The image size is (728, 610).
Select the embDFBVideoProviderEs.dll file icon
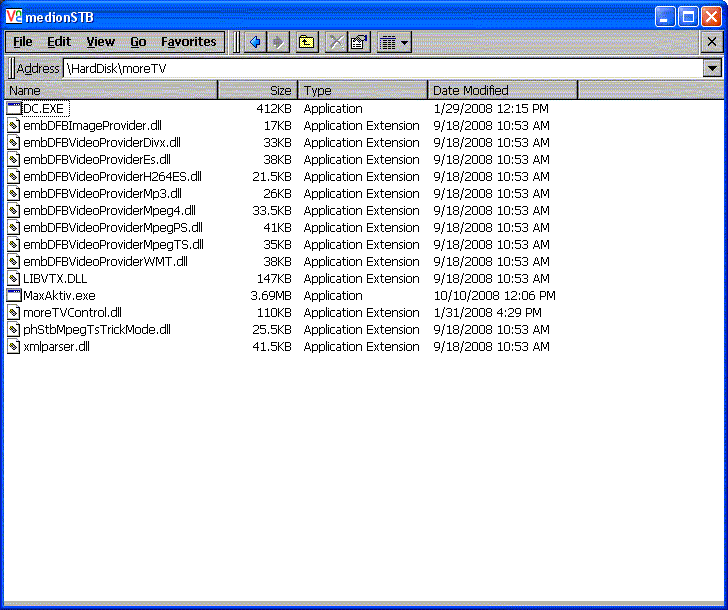[14, 160]
